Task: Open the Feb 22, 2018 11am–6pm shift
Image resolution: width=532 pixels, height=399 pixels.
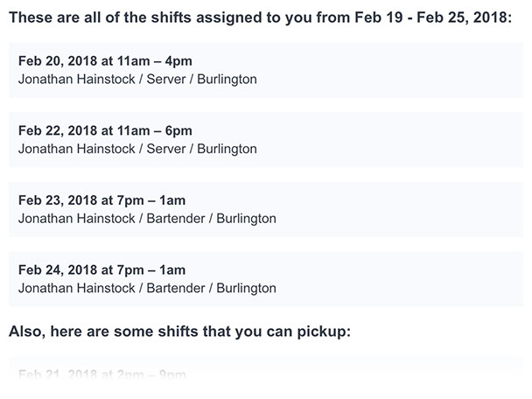Action: point(266,140)
